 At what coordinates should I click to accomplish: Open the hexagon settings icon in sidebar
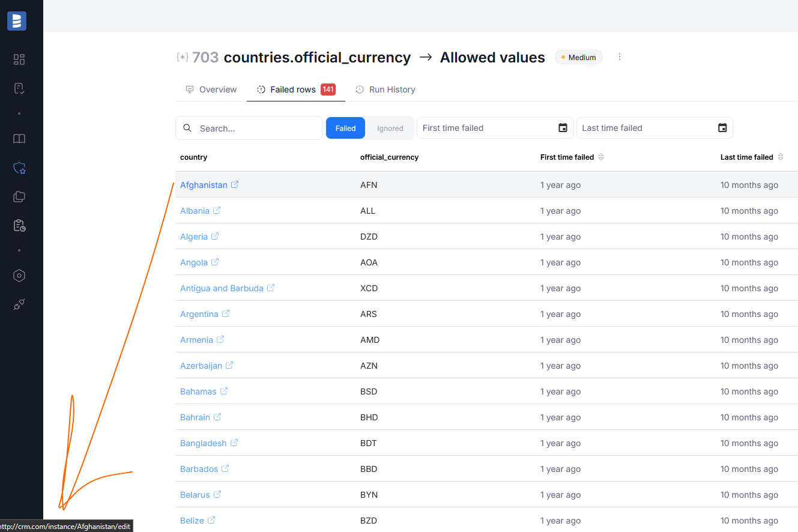tap(19, 276)
